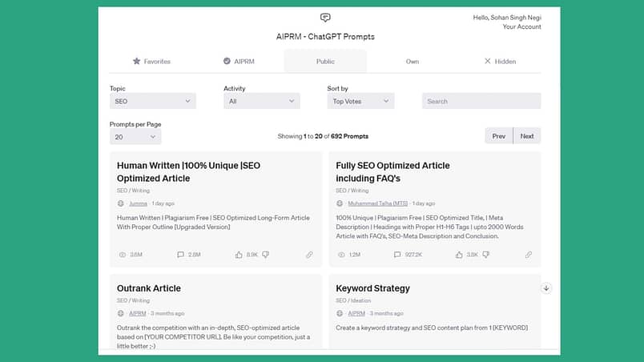
Task: Switch to the Favorites tab
Action: pos(151,61)
